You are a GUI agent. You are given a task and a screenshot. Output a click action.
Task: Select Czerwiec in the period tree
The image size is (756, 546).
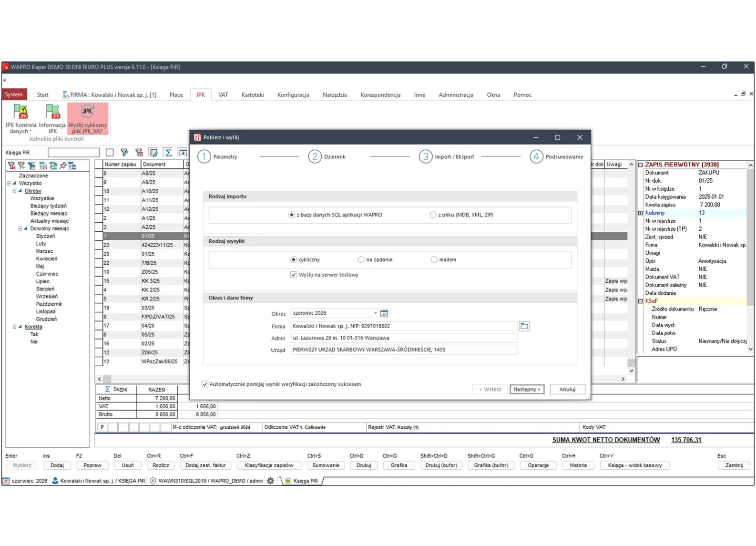tap(47, 274)
